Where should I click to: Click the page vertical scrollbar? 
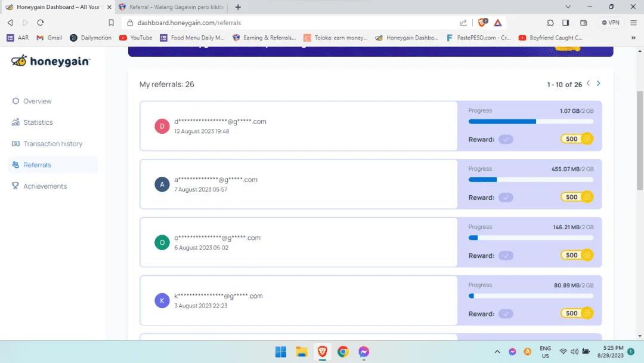[640, 140]
